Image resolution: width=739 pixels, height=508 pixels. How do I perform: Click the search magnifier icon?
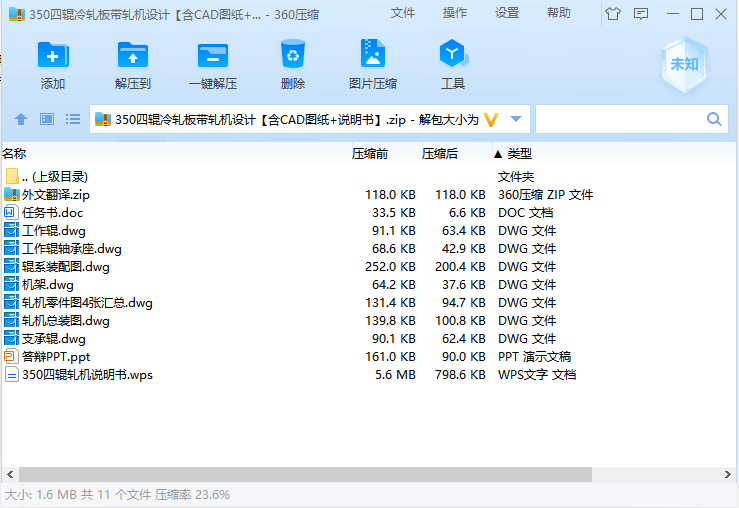tap(714, 119)
